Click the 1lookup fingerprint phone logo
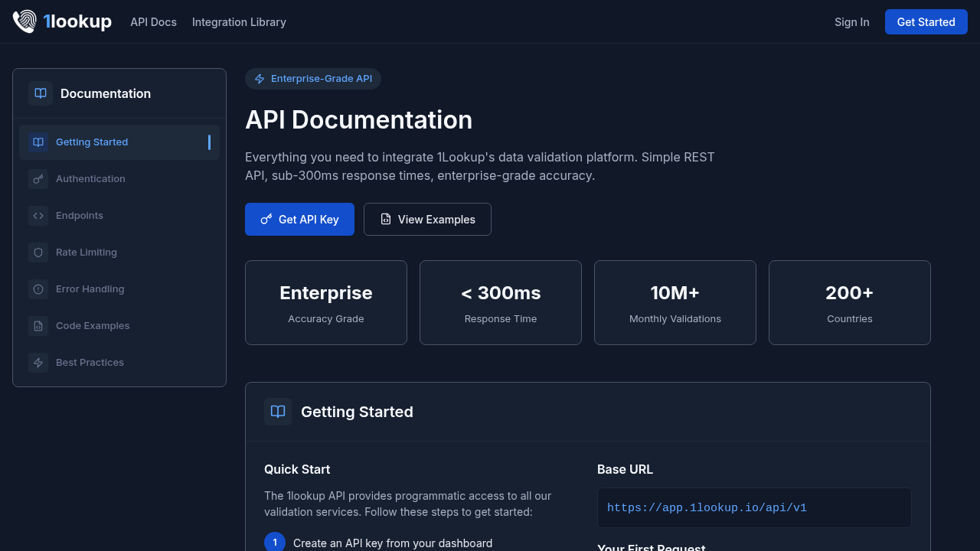980x551 pixels. [24, 21]
